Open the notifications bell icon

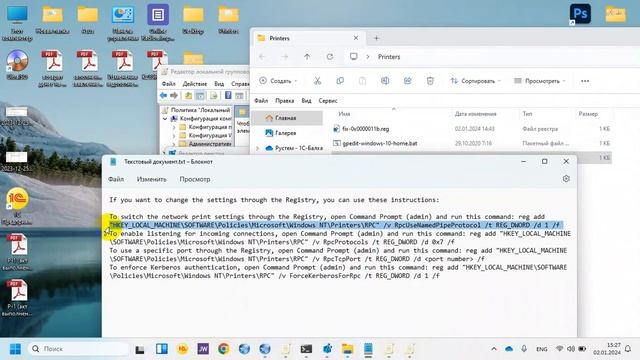(628, 349)
